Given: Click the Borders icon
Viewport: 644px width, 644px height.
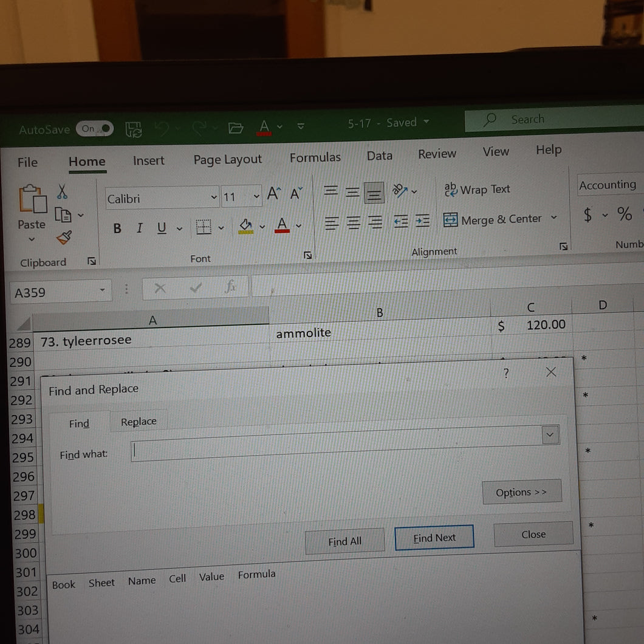Looking at the screenshot, I should pos(204,227).
